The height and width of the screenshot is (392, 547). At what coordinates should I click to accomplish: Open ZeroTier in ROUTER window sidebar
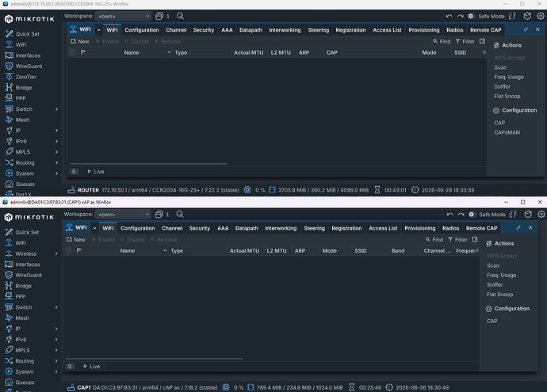click(21, 77)
